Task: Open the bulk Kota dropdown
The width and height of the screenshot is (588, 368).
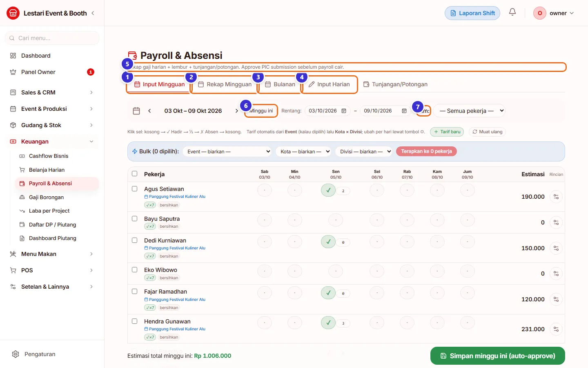Action: [x=303, y=151]
